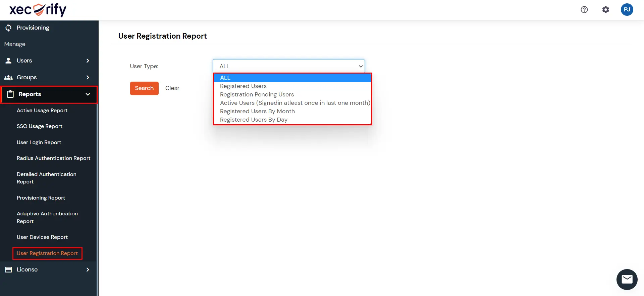This screenshot has height=296, width=644.
Task: Open User Registration Report
Action: pyautogui.click(x=47, y=253)
